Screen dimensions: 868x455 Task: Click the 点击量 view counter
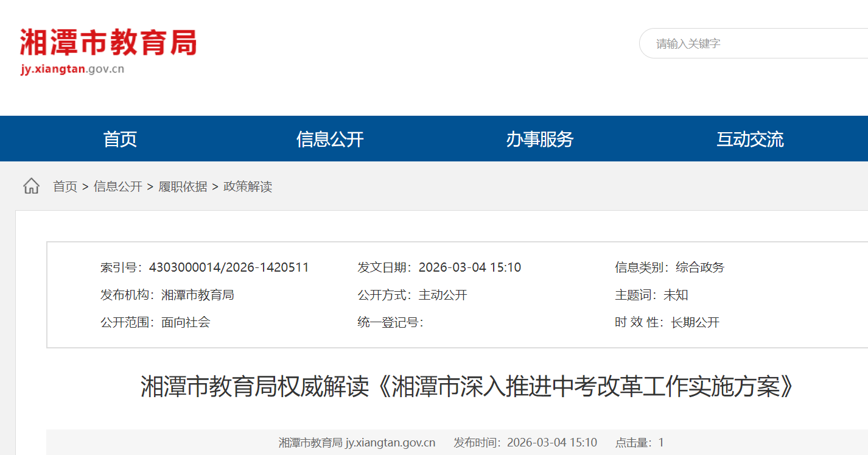[639, 443]
